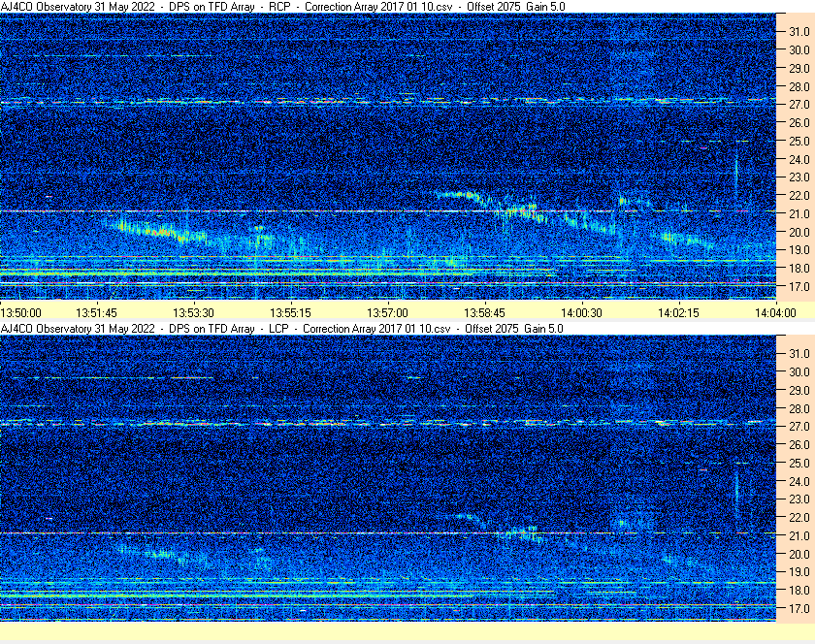Click the 17.0 frequency label on LCP plot
Viewport: 815px width, 644px height.
tap(799, 609)
